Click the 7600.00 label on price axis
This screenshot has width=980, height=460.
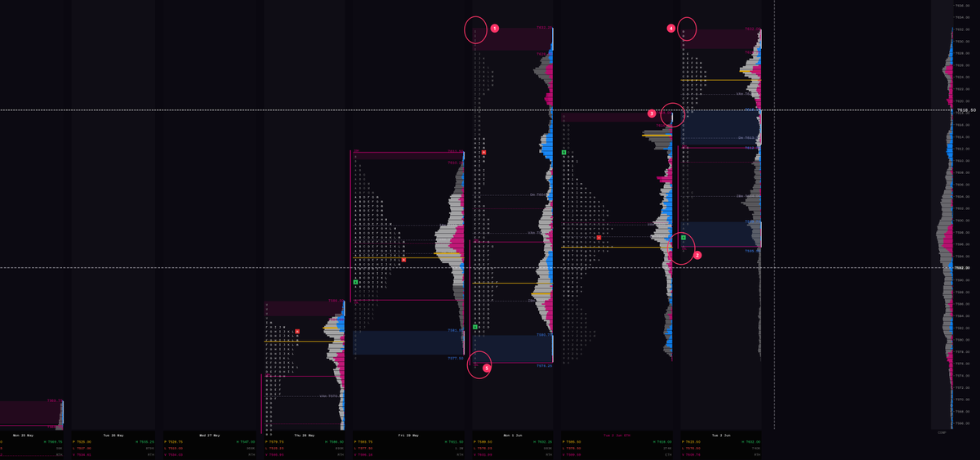[x=963, y=221]
